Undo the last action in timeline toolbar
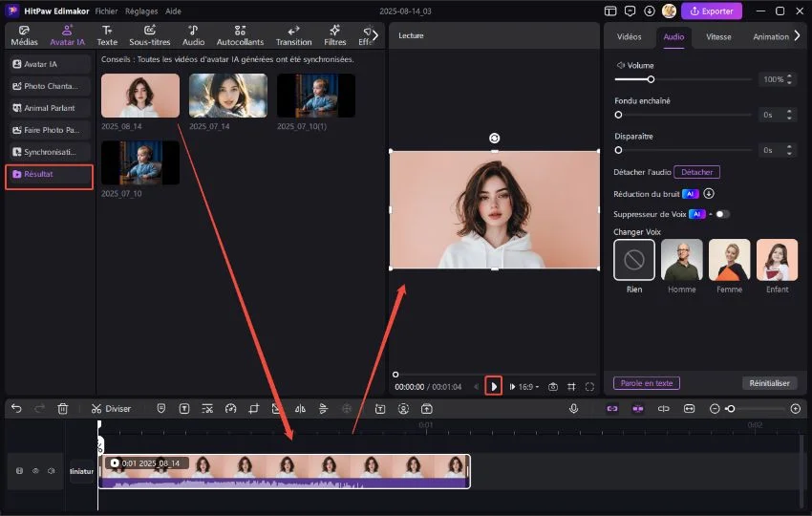 [16, 408]
